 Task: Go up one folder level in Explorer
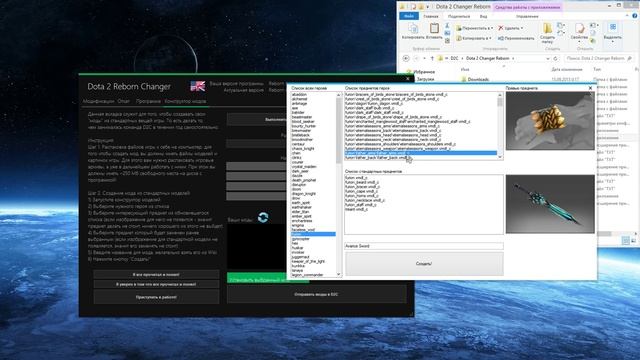432,58
